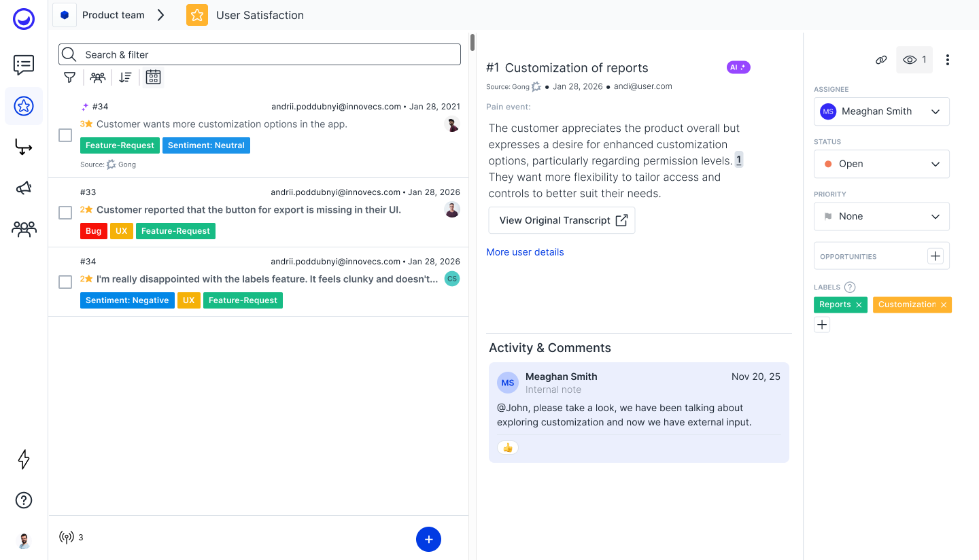Viewport: 979px width, 560px height.
Task: Click the calendar date filter icon
Action: coord(153,77)
